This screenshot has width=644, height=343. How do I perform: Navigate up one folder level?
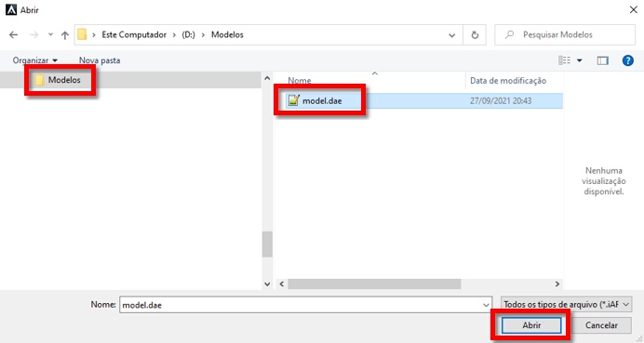65,35
